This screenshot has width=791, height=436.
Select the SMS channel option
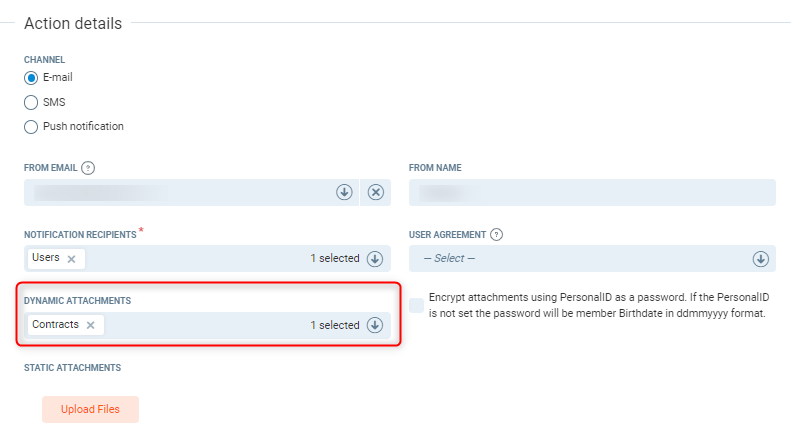31,102
